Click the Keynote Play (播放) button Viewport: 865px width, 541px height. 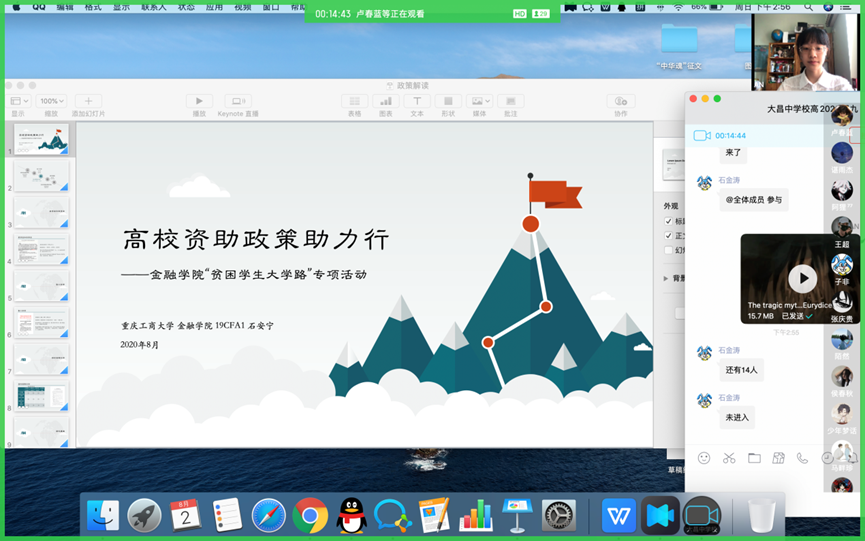click(199, 101)
